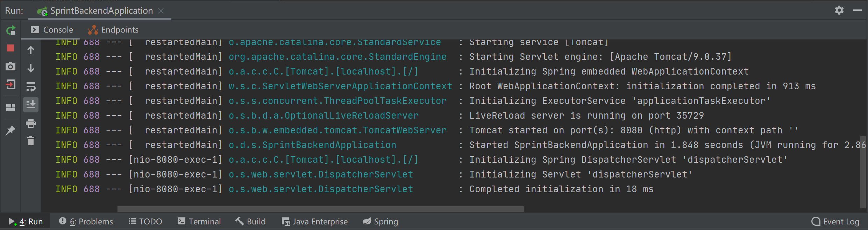Image resolution: width=868 pixels, height=230 pixels.
Task: Click w.s.c.ServletWebServerApplicationContext logger name
Action: pyautogui.click(x=340, y=86)
